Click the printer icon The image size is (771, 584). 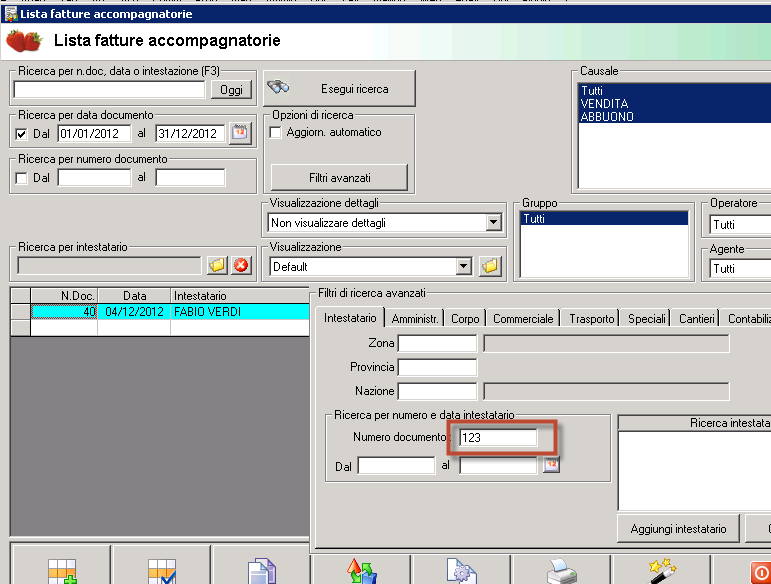562,571
